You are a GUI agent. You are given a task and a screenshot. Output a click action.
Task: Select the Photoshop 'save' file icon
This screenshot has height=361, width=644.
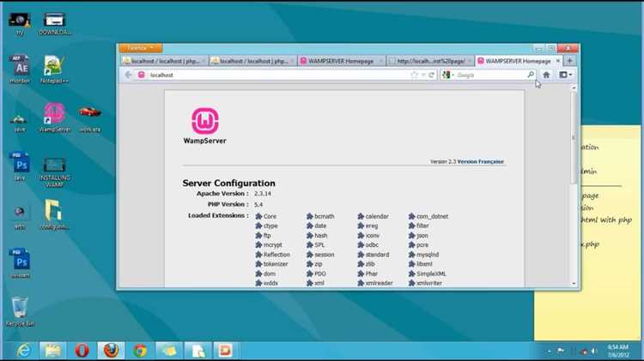(x=20, y=166)
